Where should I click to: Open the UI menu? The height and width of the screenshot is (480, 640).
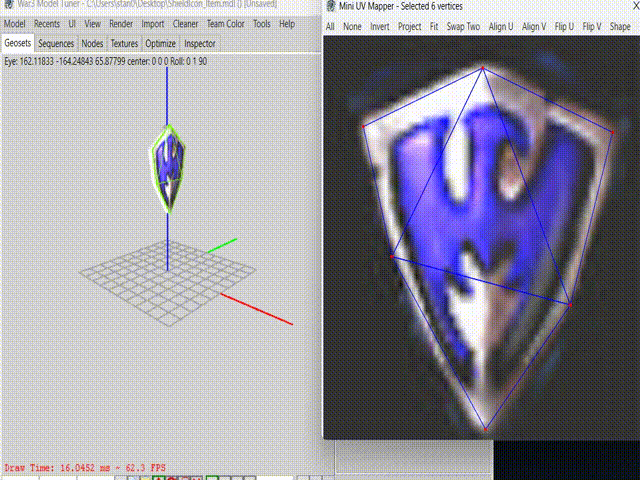pos(72,24)
